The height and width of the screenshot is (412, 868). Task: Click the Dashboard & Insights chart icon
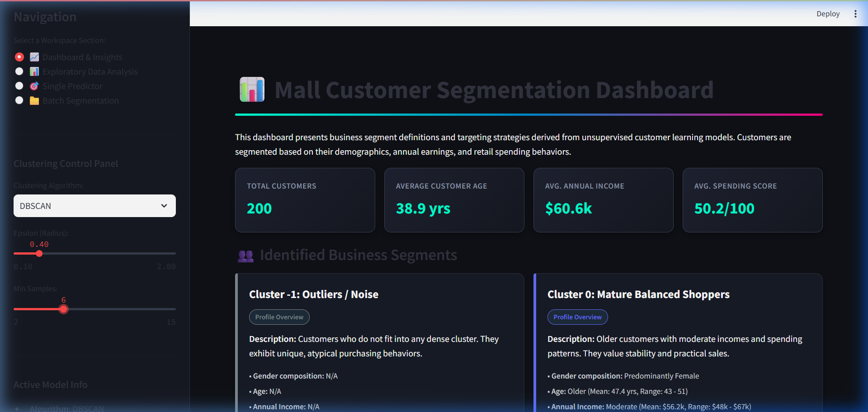pos(34,57)
